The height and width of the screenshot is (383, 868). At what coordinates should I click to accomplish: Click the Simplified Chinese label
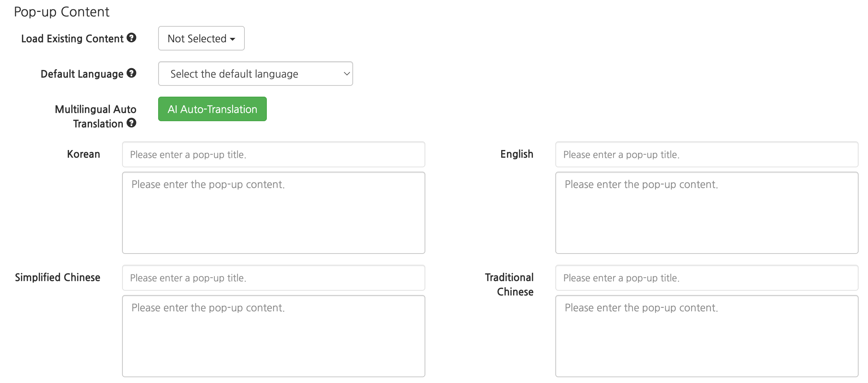[57, 277]
